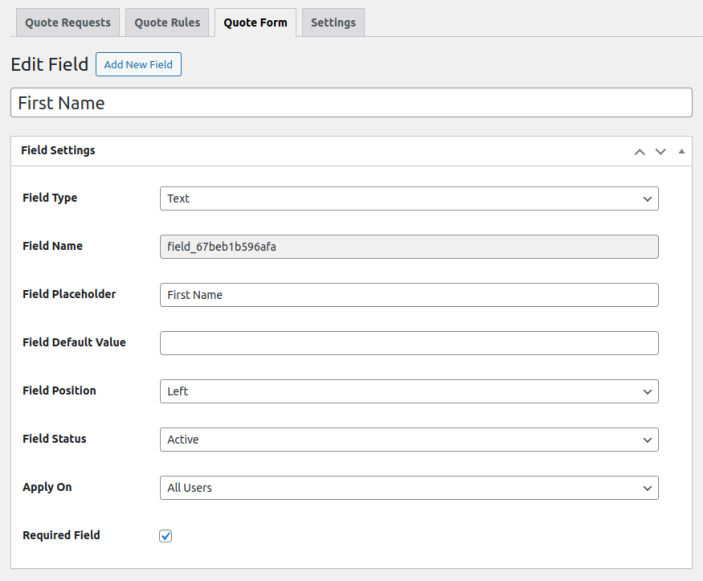Image resolution: width=703 pixels, height=581 pixels.
Task: Click the read-only Field Name box
Action: click(409, 247)
